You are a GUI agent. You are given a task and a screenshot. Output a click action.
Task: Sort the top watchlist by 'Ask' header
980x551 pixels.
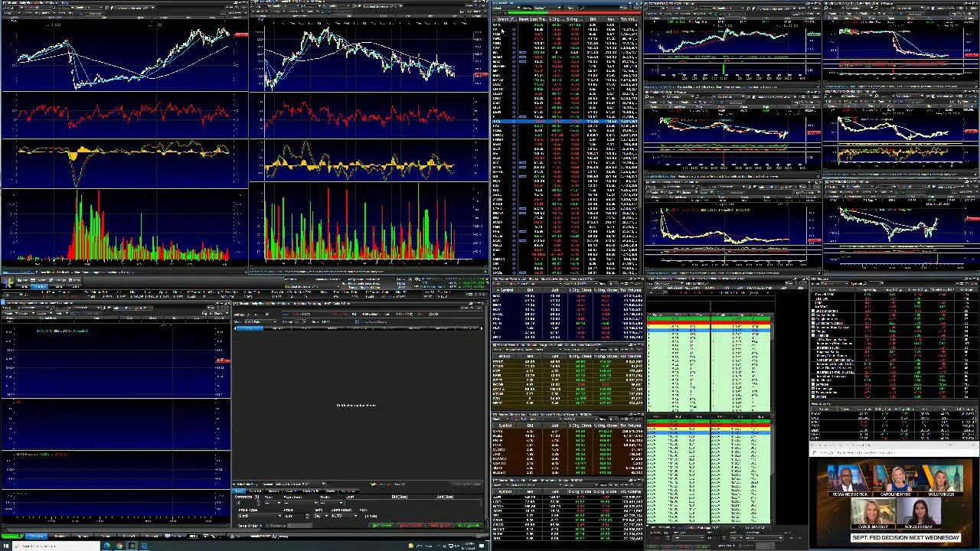[610, 19]
